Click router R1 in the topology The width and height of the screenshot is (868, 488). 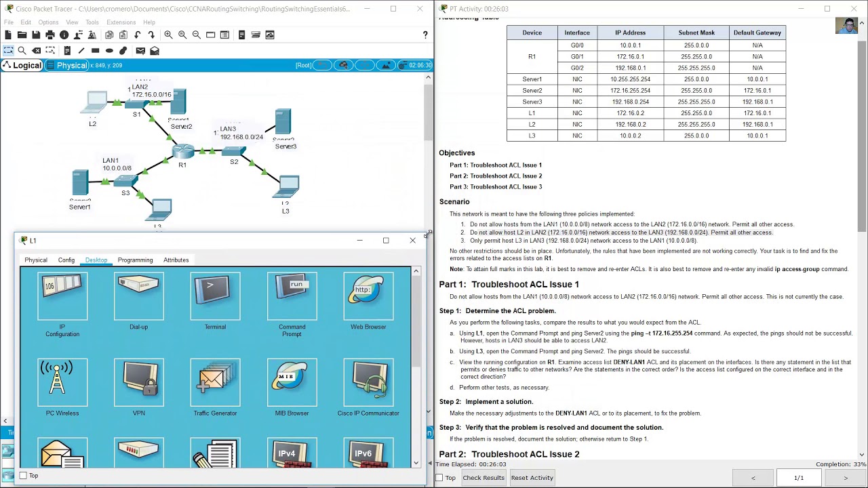tap(182, 152)
